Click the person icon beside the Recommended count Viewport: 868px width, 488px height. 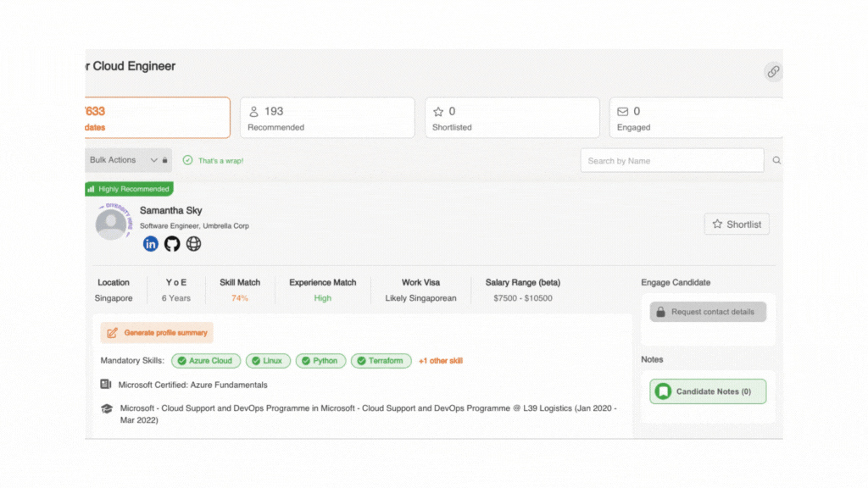click(x=255, y=111)
